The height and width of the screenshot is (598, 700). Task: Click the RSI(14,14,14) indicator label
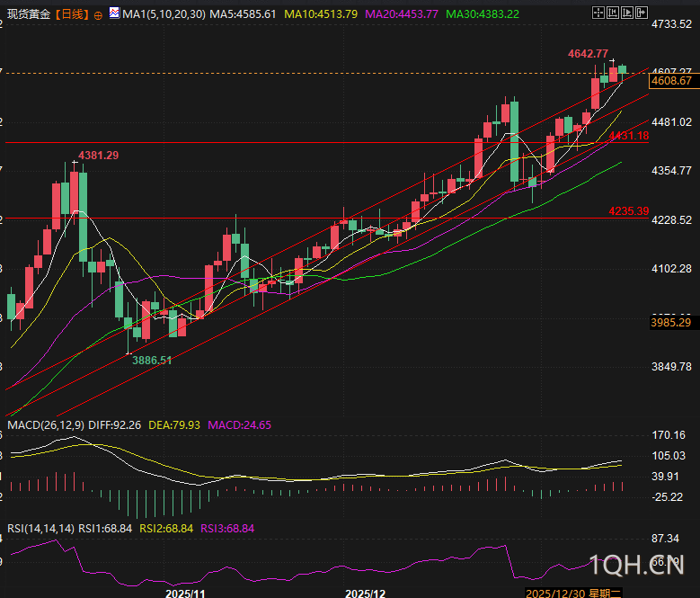point(40,529)
